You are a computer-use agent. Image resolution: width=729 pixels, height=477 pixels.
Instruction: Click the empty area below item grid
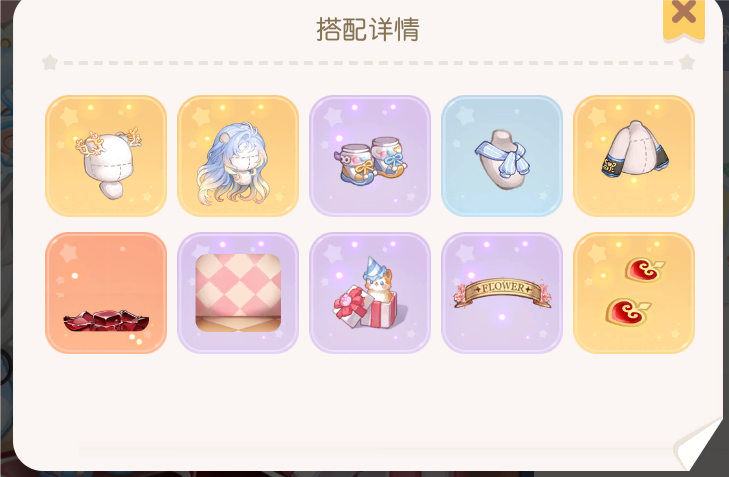pyautogui.click(x=367, y=395)
